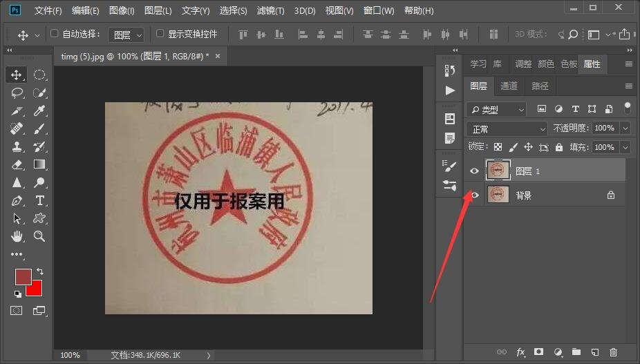Select the History Brush tool
Screen dimensions: 640x364
pyautogui.click(x=39, y=147)
